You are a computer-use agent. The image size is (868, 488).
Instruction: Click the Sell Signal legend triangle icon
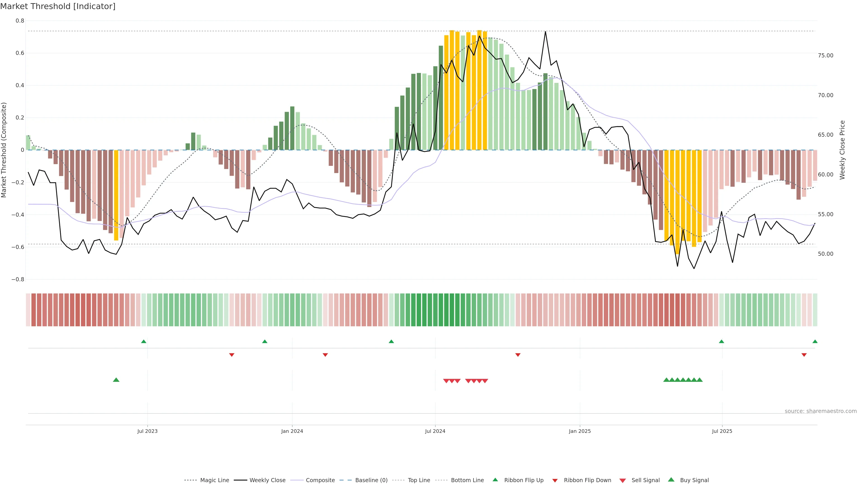[623, 481]
